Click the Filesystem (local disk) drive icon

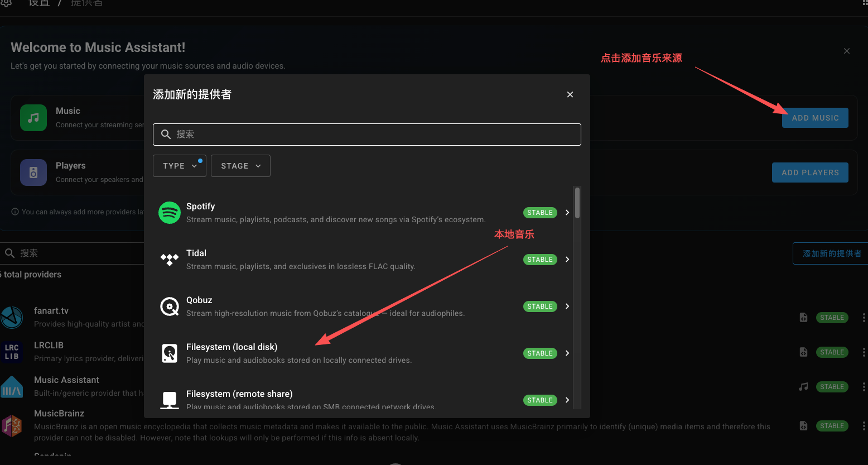point(169,353)
